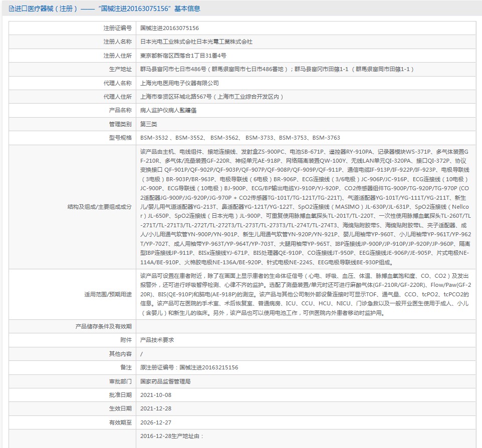
Task: Select production address starting with 群马县富冈市七日市486号
Action: pyautogui.click(x=277, y=70)
